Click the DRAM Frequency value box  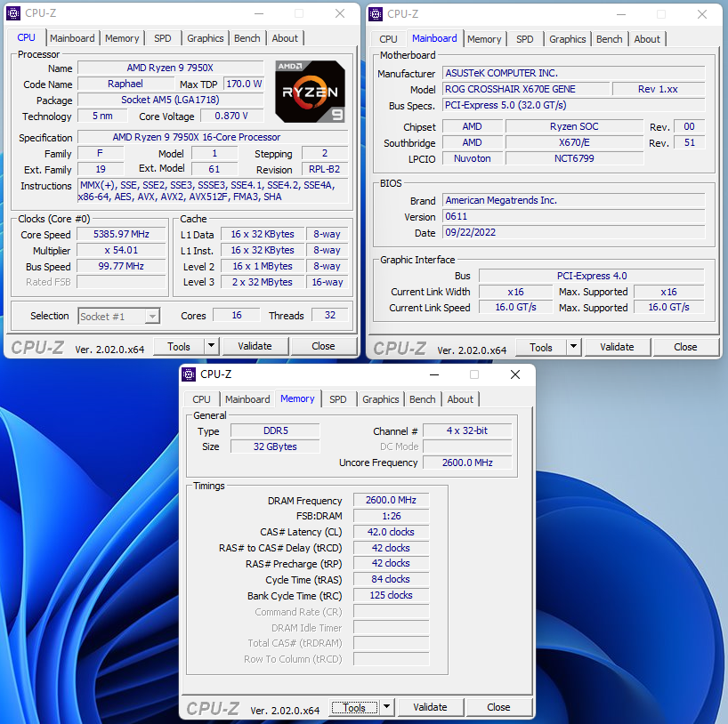pyautogui.click(x=391, y=501)
